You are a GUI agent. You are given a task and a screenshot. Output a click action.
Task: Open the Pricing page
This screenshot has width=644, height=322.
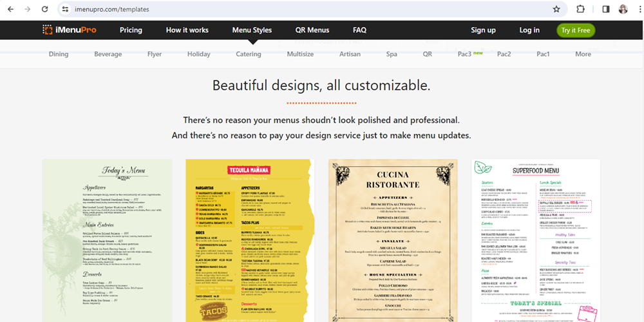[131, 30]
